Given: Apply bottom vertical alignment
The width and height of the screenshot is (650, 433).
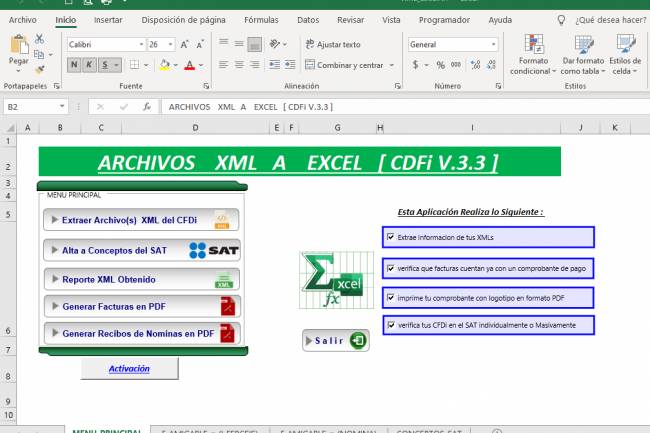Looking at the screenshot, I should tap(255, 44).
